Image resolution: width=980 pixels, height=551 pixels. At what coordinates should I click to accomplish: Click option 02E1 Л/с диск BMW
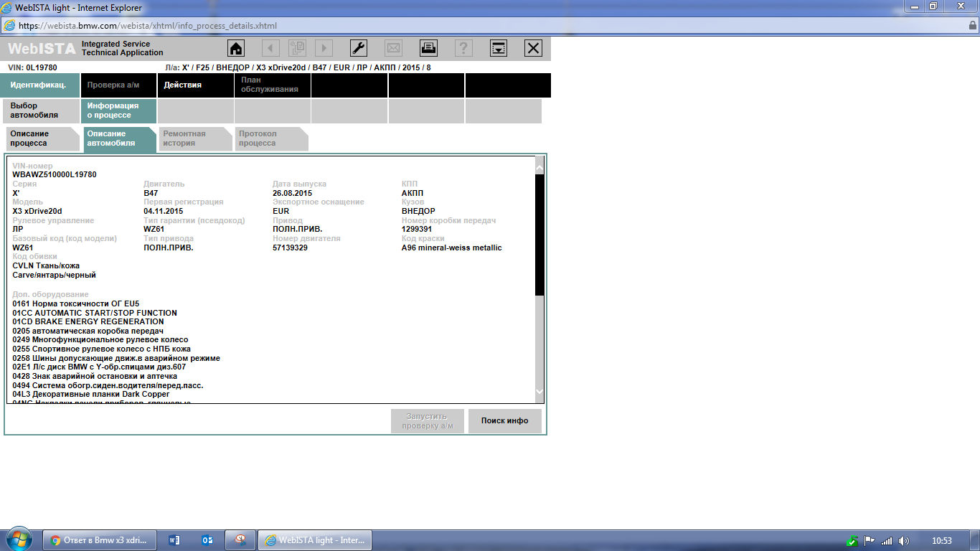point(99,367)
